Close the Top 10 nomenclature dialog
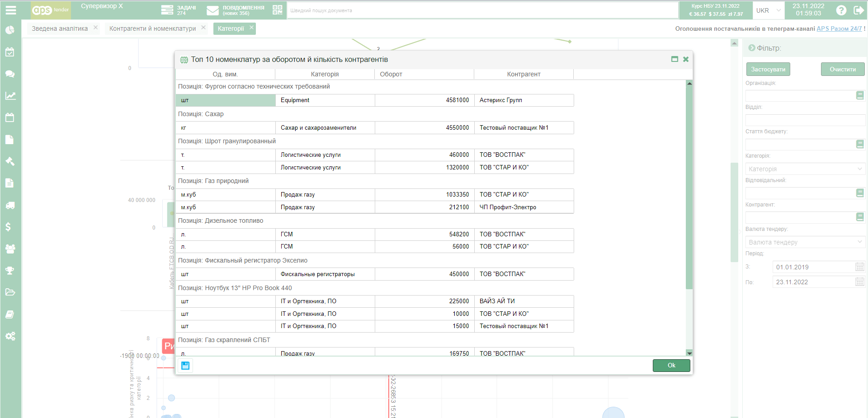 point(686,59)
